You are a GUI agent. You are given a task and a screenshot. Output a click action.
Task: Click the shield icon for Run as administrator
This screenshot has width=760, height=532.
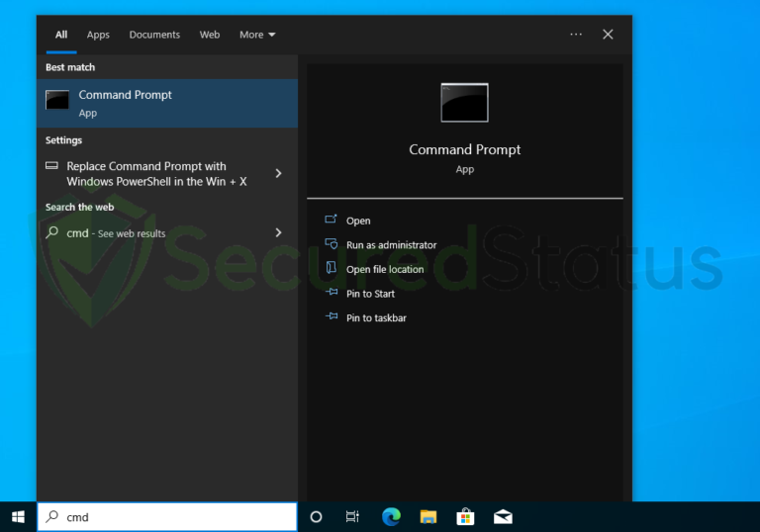click(332, 243)
